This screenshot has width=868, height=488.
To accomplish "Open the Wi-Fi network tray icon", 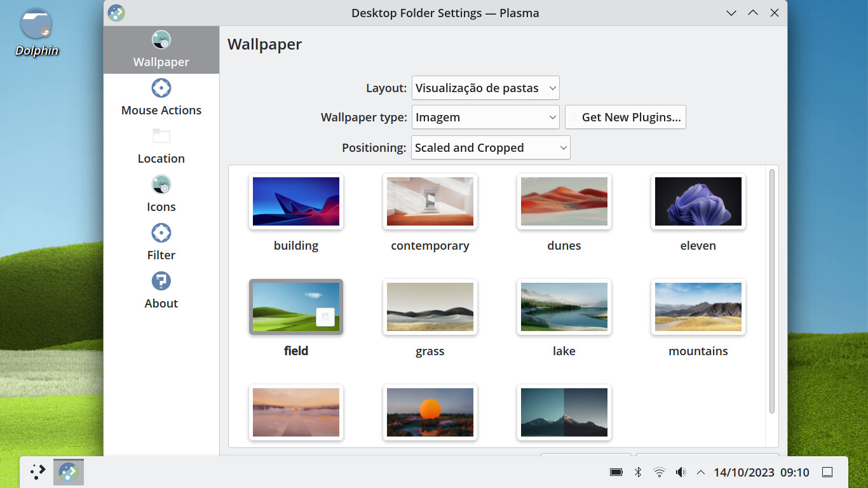I will pyautogui.click(x=660, y=472).
